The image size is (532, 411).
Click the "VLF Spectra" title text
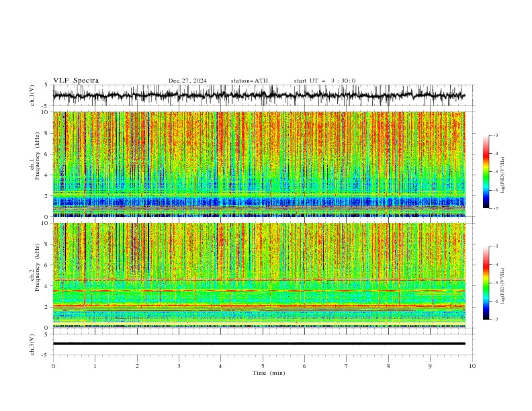(76, 81)
